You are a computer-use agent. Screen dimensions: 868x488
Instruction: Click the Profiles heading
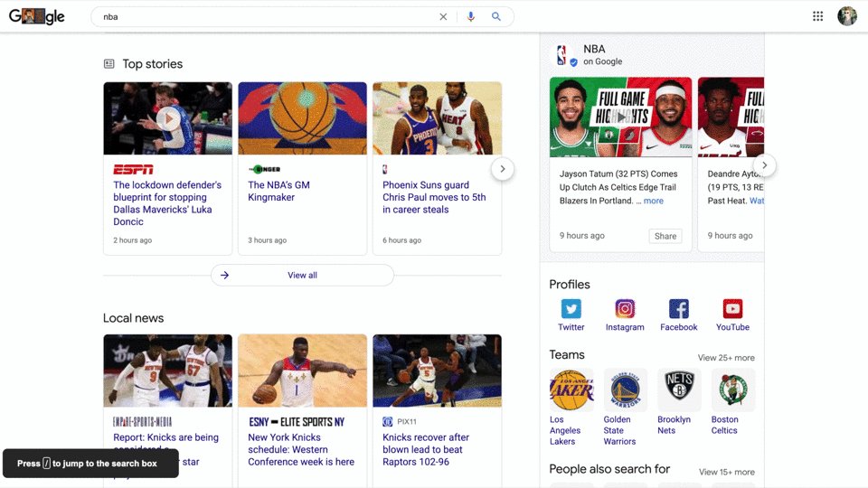coord(570,285)
